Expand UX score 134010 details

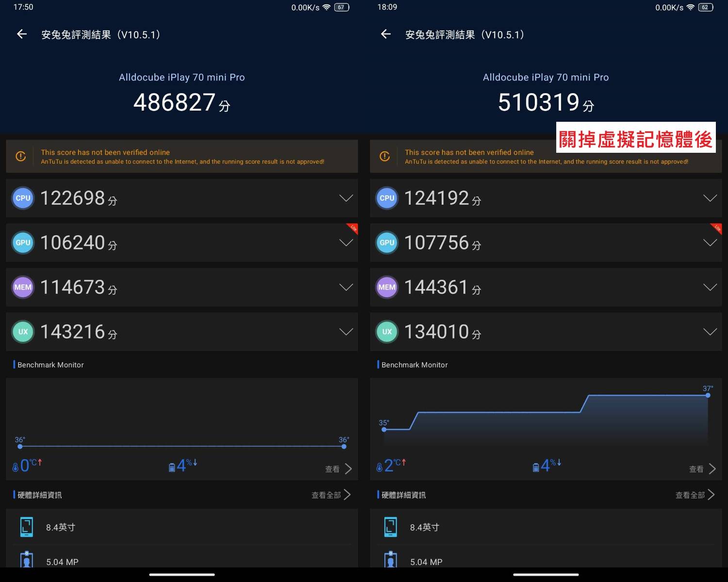pos(710,332)
